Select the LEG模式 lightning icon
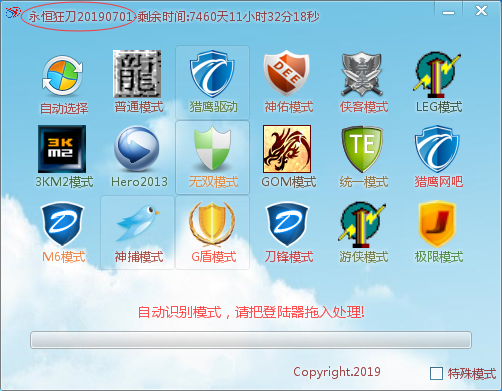Screen dimensions: 502x391 point(437,74)
